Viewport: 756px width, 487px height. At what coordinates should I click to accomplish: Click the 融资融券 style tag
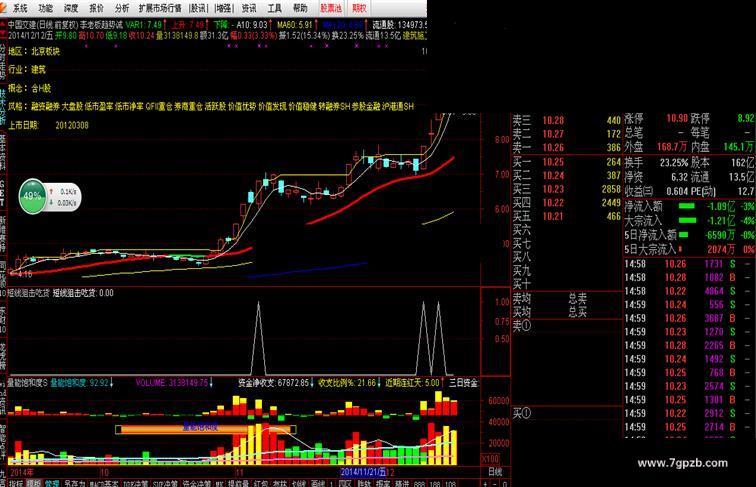(x=45, y=106)
